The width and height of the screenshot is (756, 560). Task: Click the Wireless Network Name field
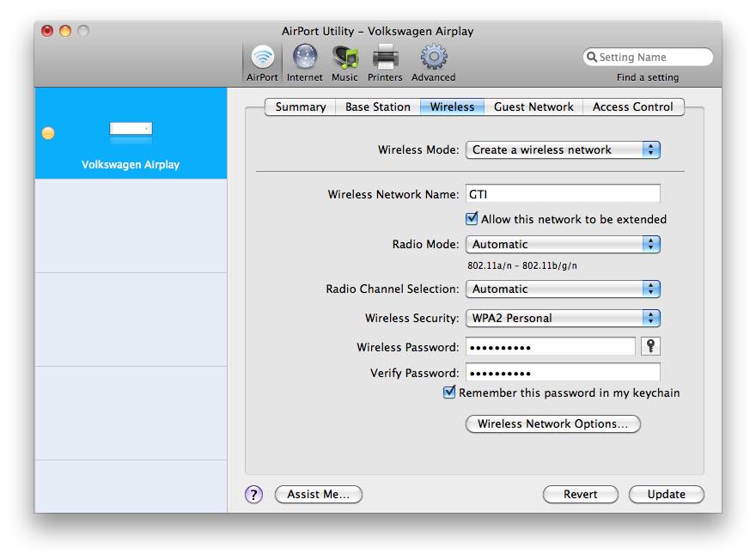point(563,194)
